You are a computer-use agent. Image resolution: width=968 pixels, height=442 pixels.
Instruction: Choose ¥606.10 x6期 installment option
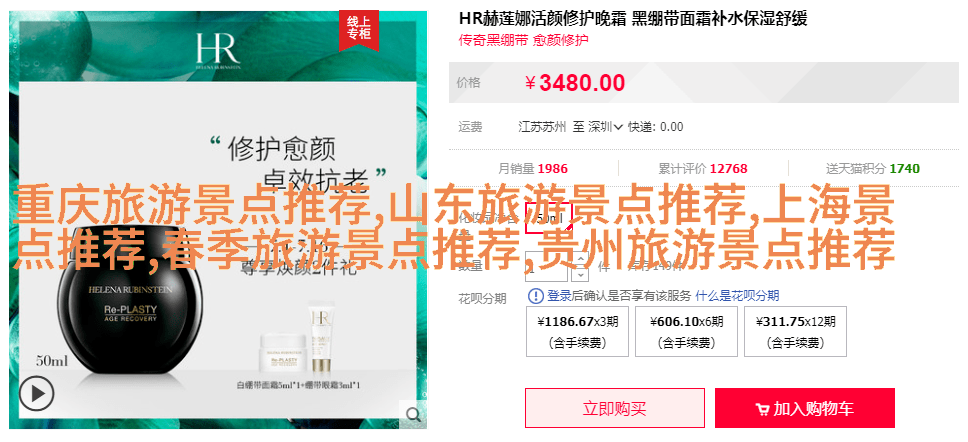click(x=686, y=332)
